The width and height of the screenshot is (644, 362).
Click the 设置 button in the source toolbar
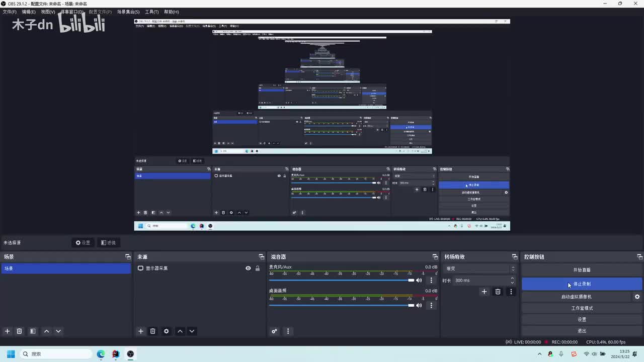click(83, 243)
